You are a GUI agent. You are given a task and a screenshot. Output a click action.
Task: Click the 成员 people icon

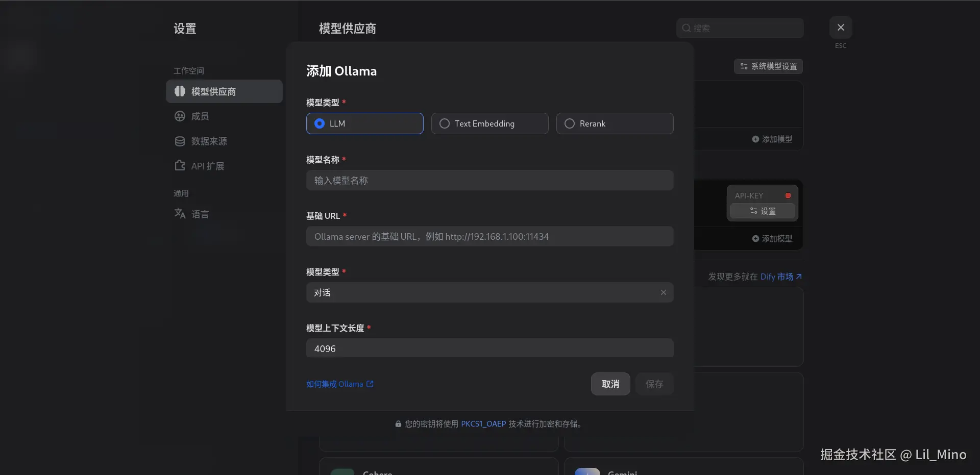coord(180,116)
